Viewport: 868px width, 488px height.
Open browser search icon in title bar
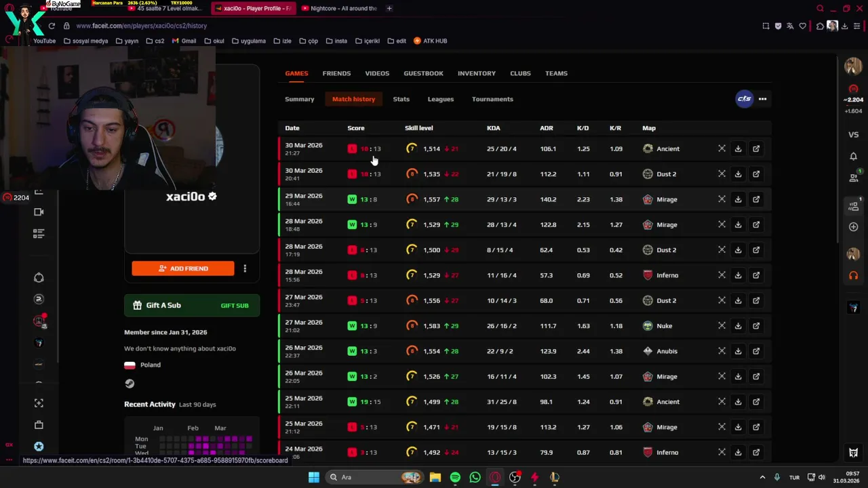pos(820,8)
